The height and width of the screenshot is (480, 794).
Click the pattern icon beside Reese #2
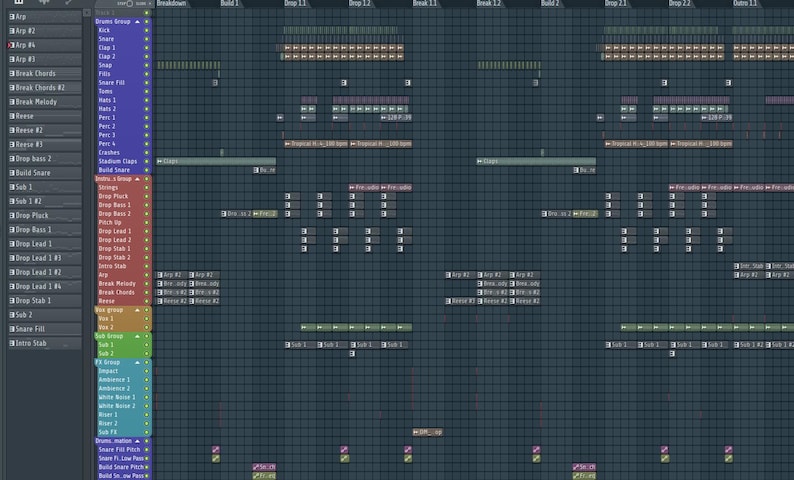(12, 130)
